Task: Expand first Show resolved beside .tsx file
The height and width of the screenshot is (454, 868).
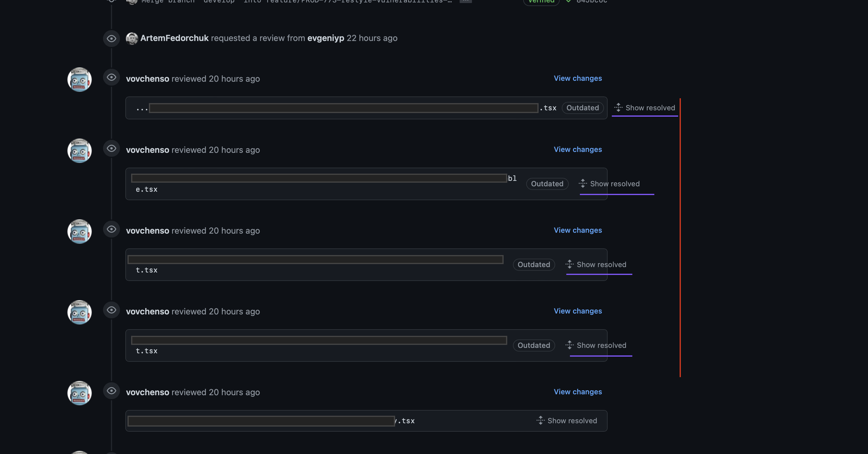Action: 645,108
